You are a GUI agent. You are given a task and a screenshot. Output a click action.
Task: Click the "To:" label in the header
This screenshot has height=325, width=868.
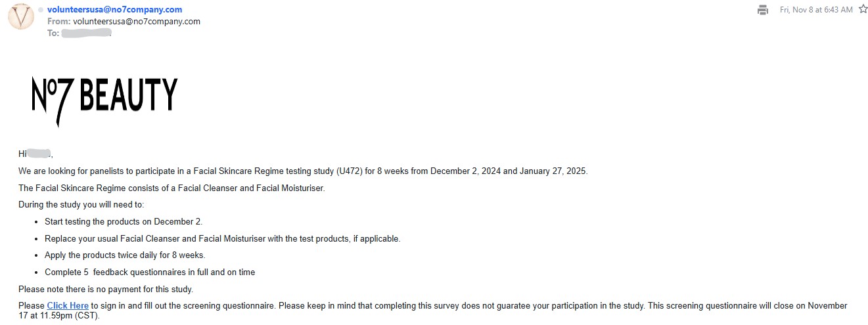pyautogui.click(x=53, y=33)
